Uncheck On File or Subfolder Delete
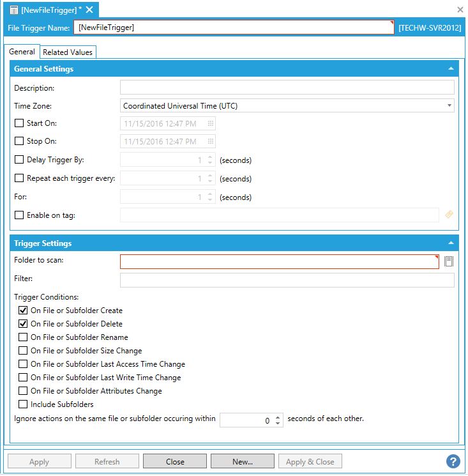This screenshot has width=468, height=476. pyautogui.click(x=23, y=324)
